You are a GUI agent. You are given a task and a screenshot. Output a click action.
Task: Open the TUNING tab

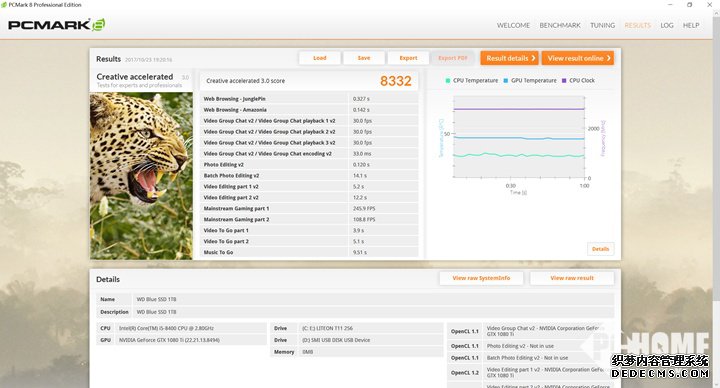point(602,25)
